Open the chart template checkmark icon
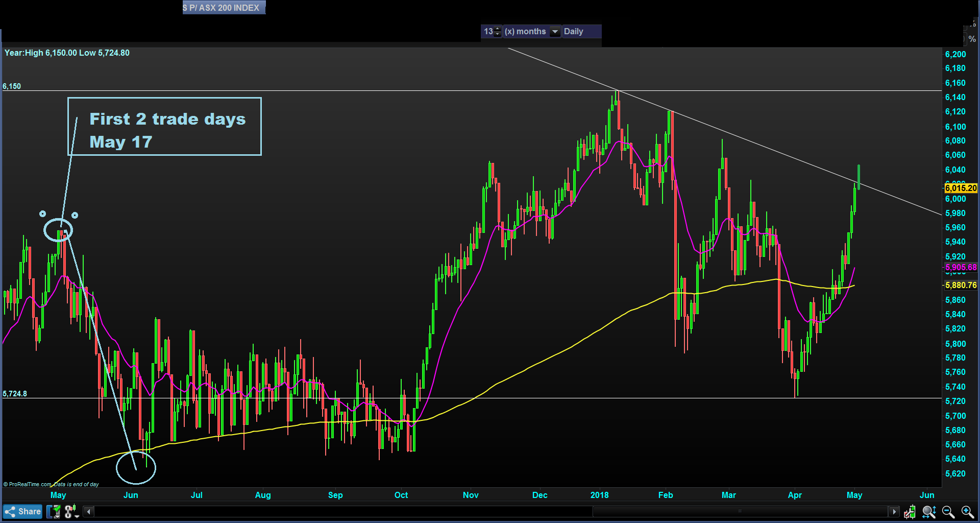Screen dimensions: 980x523 click(x=54, y=511)
